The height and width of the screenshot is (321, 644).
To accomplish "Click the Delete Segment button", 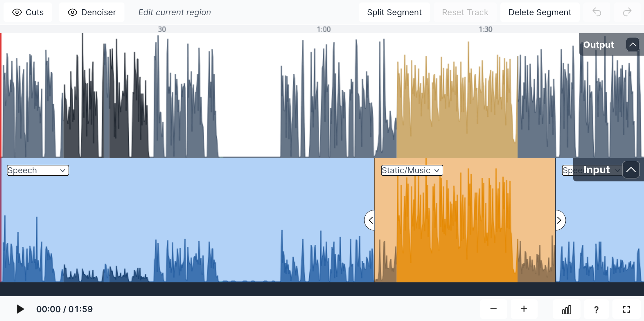I will pos(539,12).
